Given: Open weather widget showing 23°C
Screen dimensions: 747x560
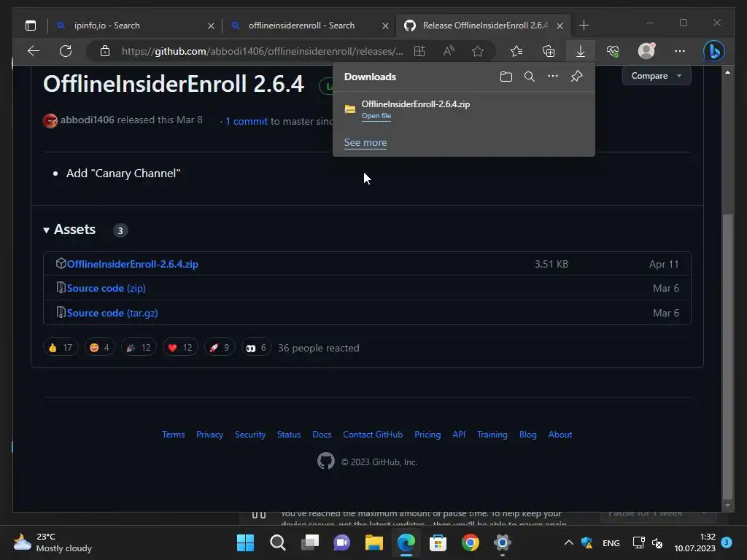Looking at the screenshot, I should (53, 542).
